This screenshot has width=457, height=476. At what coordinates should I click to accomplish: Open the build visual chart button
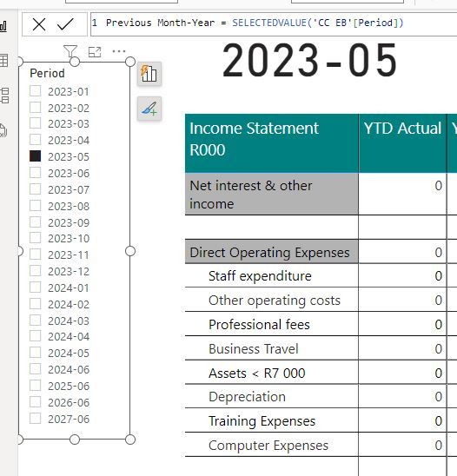click(x=149, y=74)
